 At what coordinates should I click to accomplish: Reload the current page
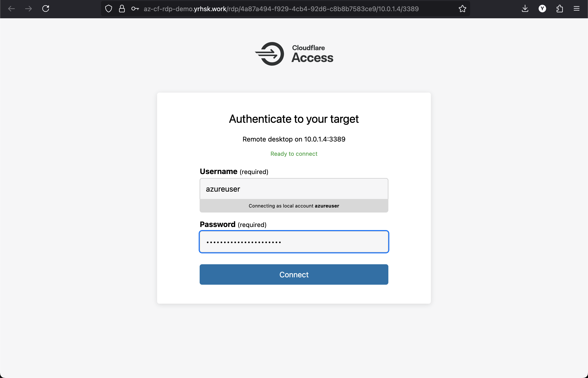tap(46, 9)
